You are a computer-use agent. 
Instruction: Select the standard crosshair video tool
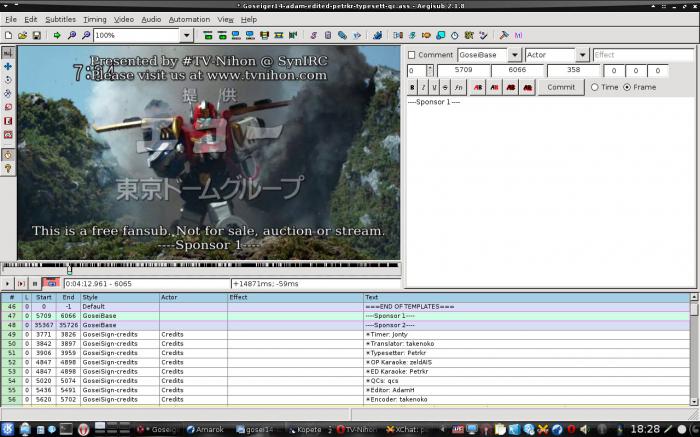point(8,53)
